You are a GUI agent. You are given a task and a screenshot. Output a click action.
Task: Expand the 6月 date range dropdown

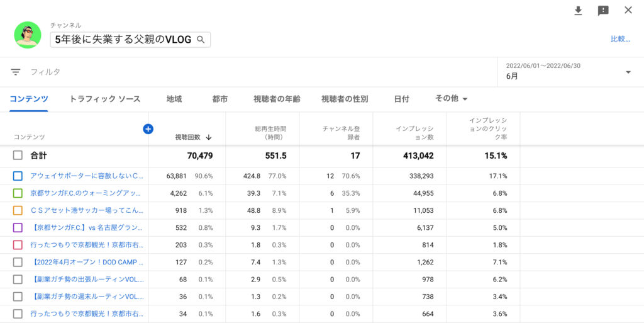coord(628,72)
